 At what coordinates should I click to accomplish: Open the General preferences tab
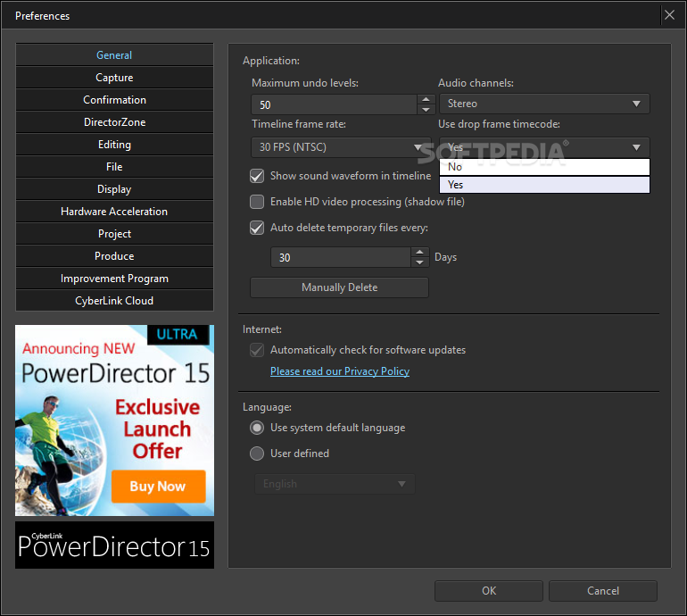(x=114, y=55)
